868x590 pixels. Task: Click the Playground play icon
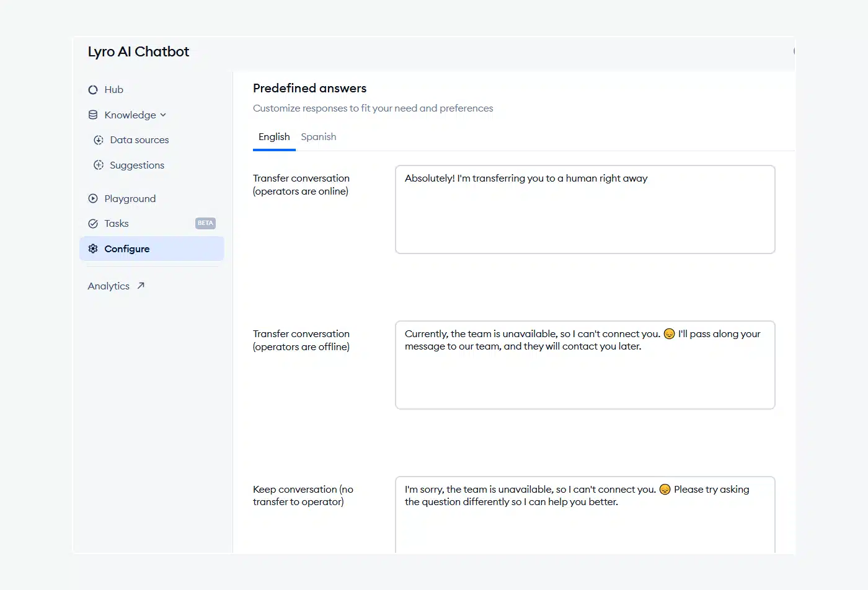pos(93,198)
